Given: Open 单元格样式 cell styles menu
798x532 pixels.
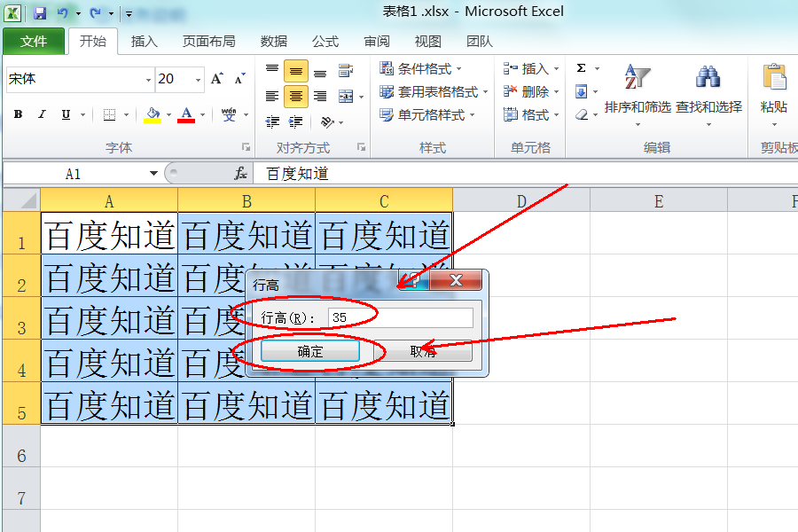Looking at the screenshot, I should (x=427, y=115).
